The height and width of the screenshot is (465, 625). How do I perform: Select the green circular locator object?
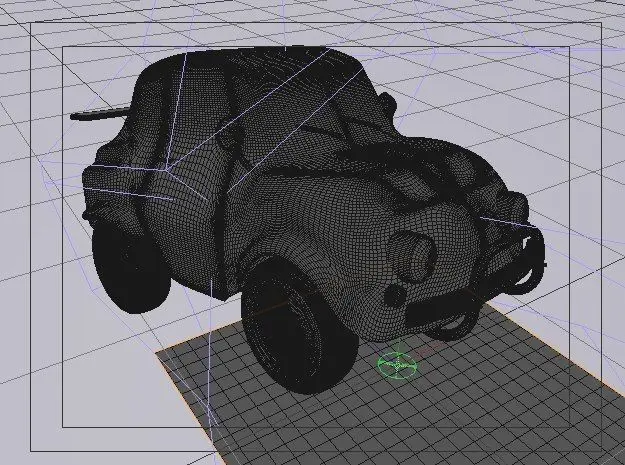tap(397, 364)
